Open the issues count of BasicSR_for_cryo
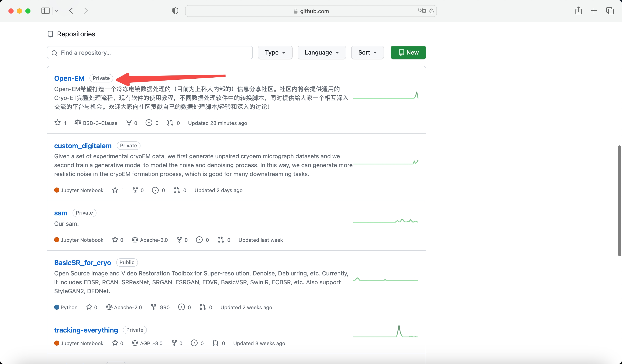This screenshot has width=622, height=364. point(184,307)
